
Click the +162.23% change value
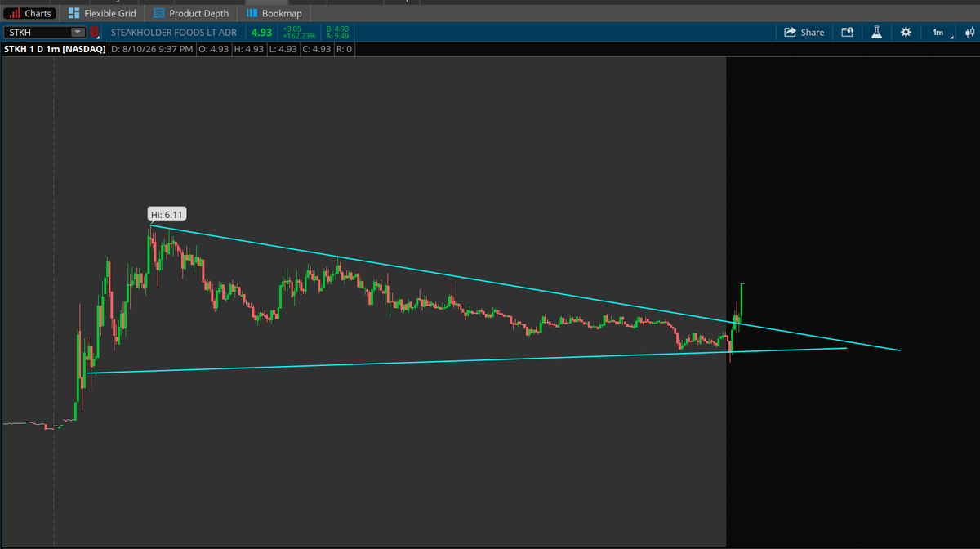299,37
